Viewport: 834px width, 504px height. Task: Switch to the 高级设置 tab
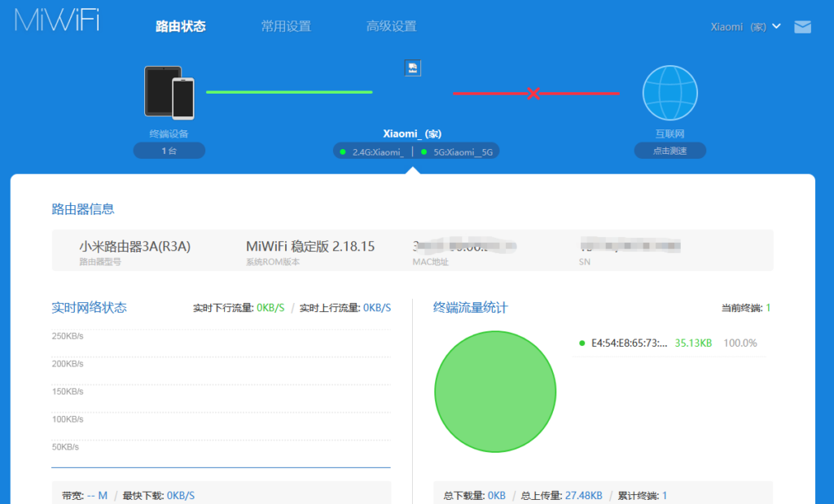[x=391, y=26]
